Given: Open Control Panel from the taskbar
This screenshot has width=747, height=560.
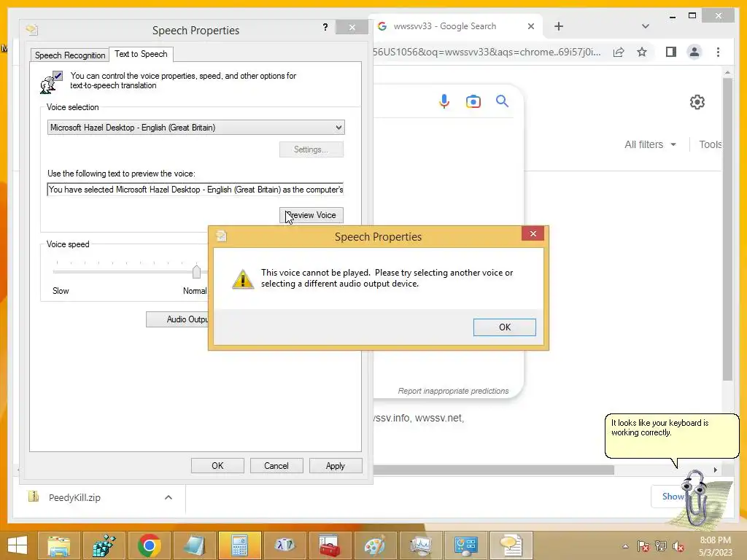Looking at the screenshot, I should [466, 545].
